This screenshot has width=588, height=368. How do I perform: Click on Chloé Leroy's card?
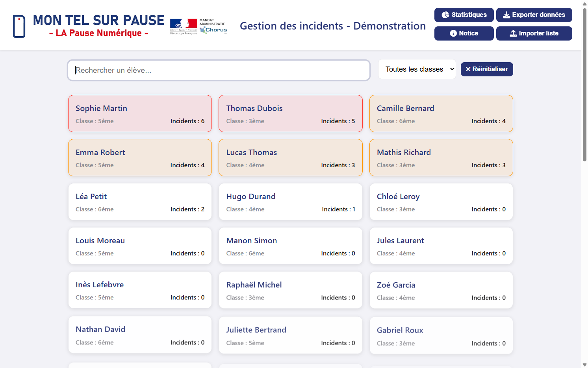coord(441,202)
